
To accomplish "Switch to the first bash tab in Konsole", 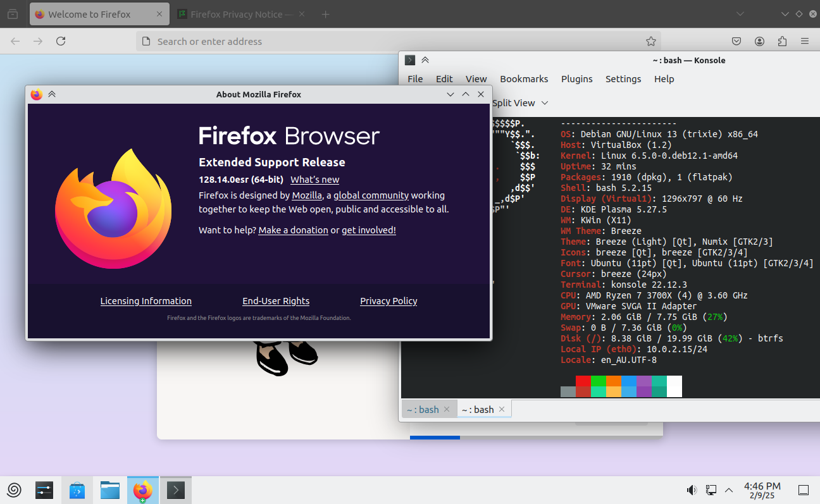I will (428, 409).
